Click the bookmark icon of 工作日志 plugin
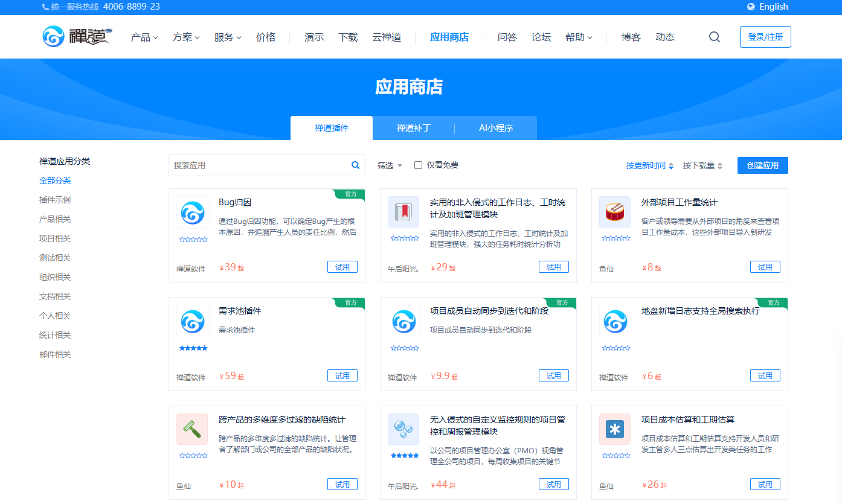842x504 pixels. [403, 212]
